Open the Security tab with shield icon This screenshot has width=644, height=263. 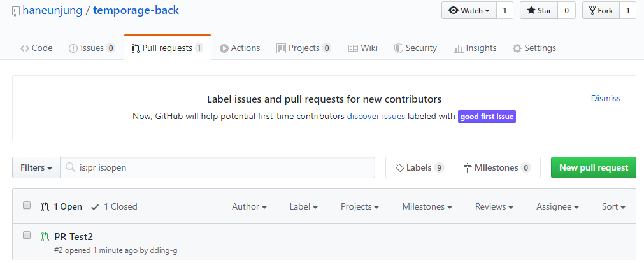coord(415,48)
